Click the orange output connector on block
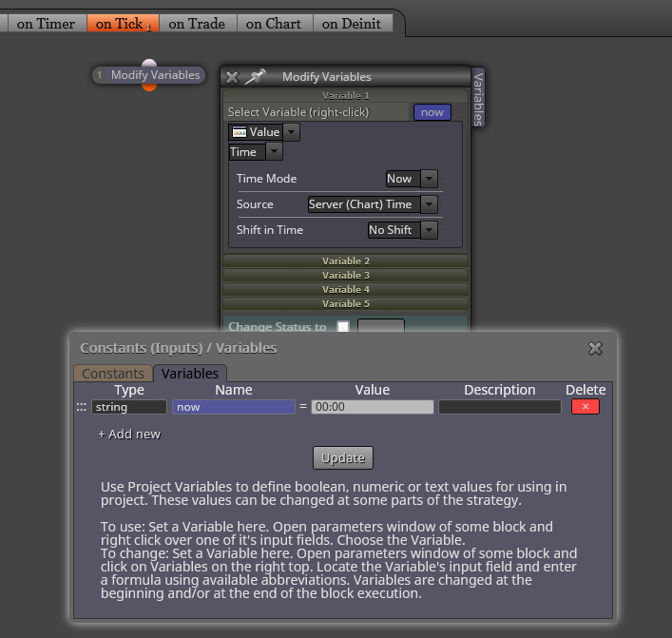 148,87
